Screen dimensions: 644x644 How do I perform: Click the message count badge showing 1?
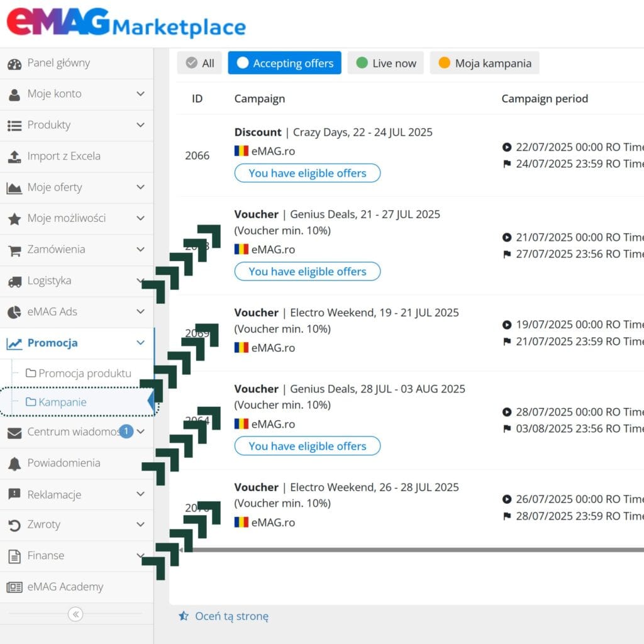tap(126, 431)
